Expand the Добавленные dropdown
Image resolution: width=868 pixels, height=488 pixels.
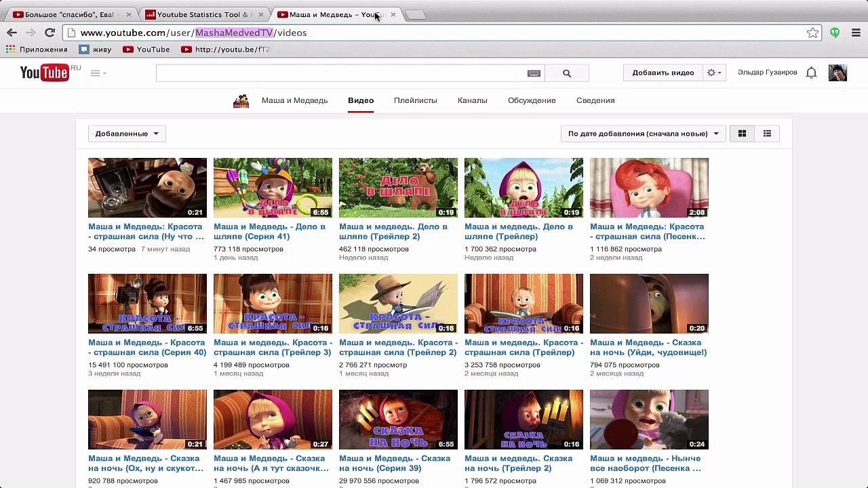click(127, 134)
